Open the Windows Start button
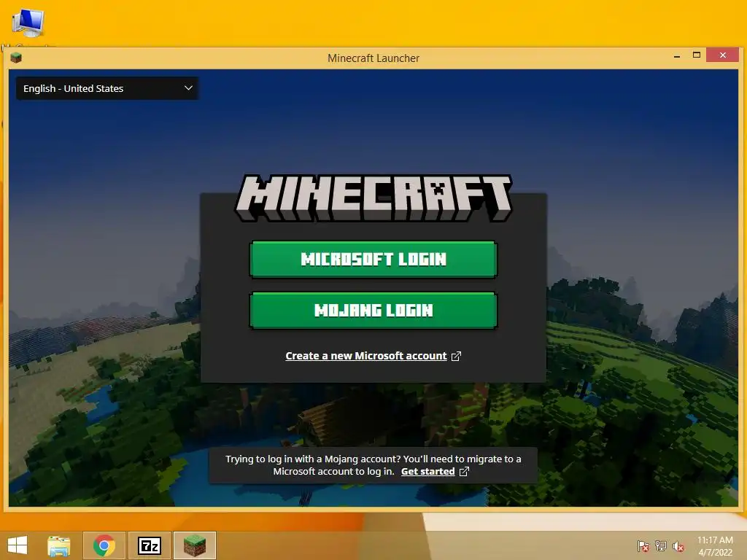Screen dimensions: 747x560 click(x=18, y=545)
